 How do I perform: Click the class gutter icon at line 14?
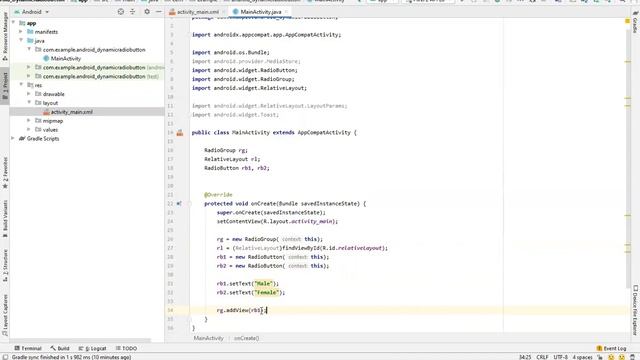click(180, 133)
